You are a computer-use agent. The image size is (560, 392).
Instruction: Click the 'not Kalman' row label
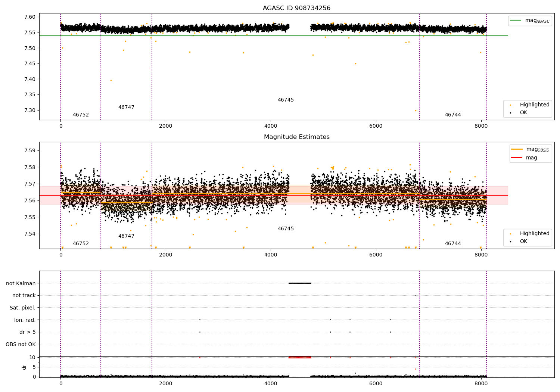(21, 283)
